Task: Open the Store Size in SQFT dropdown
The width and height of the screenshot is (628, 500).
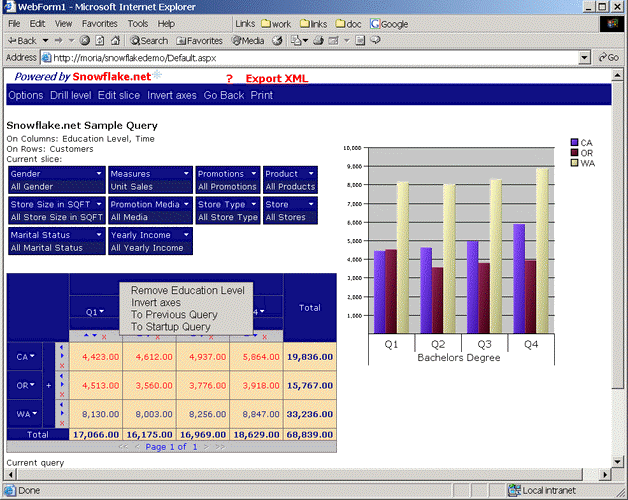Action: click(99, 204)
